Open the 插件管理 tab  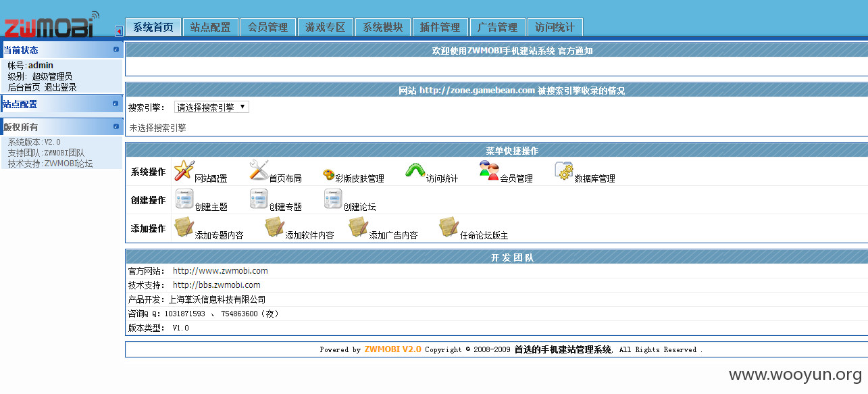click(440, 27)
